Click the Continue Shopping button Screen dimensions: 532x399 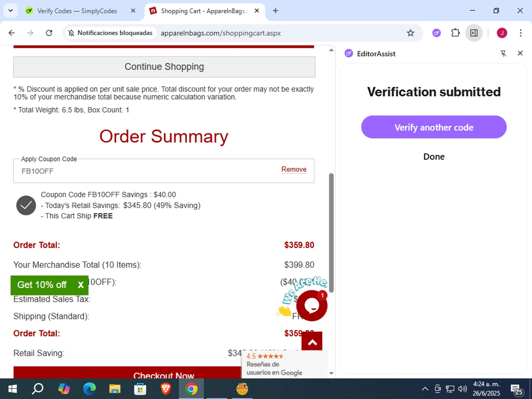(164, 67)
